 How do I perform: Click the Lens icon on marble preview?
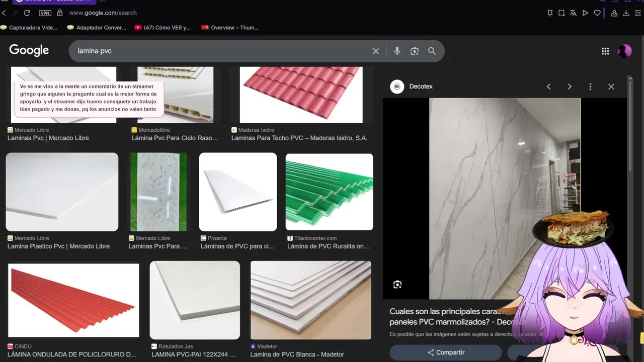click(397, 285)
